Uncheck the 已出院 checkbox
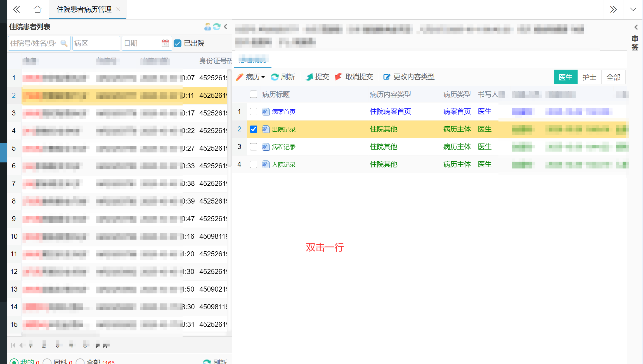 click(x=178, y=43)
